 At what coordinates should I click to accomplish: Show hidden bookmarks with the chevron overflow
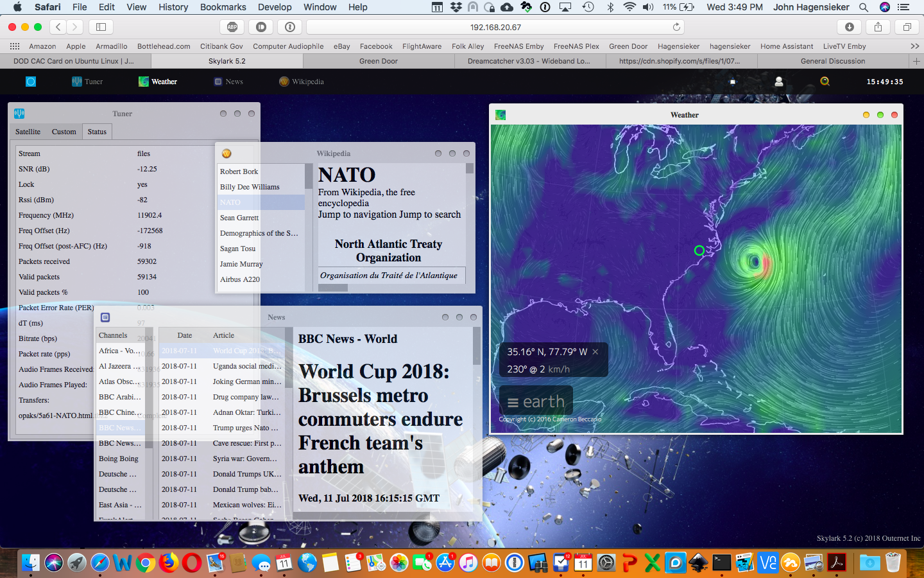pyautogui.click(x=915, y=46)
